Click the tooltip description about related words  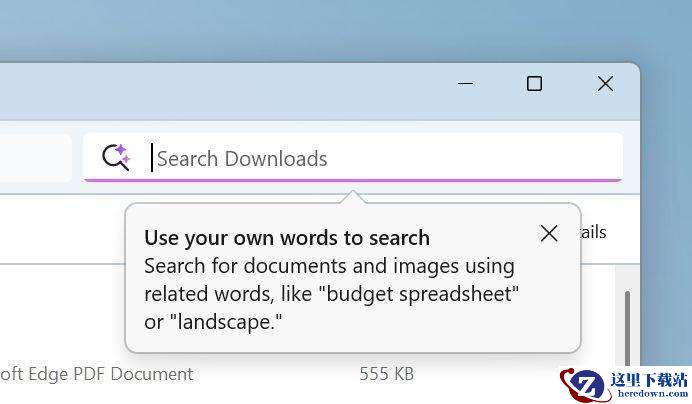click(x=330, y=281)
